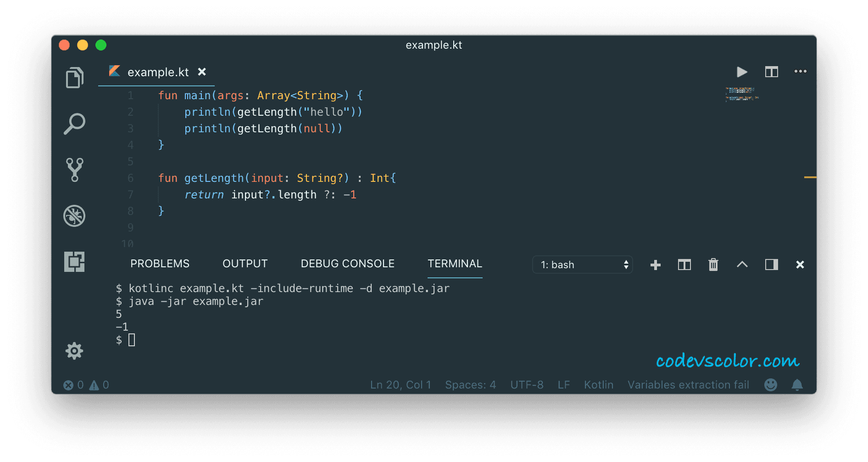The width and height of the screenshot is (868, 462).
Task: Click the terminal cursor at the prompt
Action: (132, 340)
